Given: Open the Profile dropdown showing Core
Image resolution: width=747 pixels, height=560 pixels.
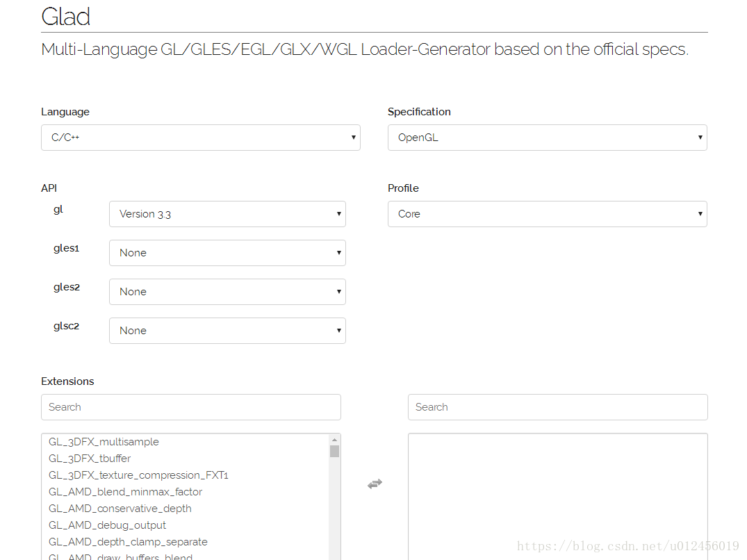Looking at the screenshot, I should [x=548, y=214].
